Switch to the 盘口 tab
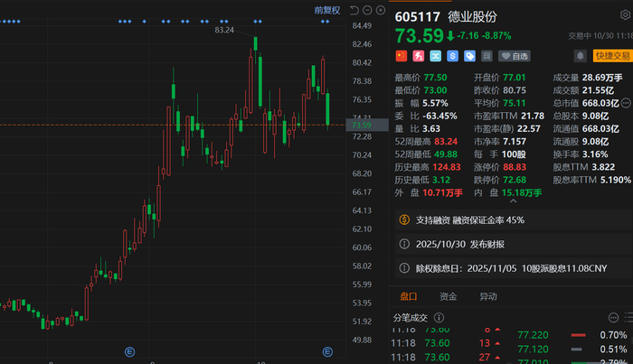The image size is (633, 364). (x=408, y=296)
